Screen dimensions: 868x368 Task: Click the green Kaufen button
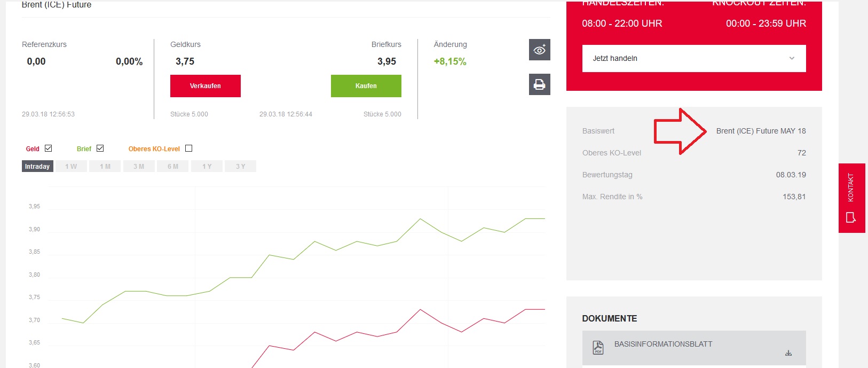pyautogui.click(x=366, y=86)
